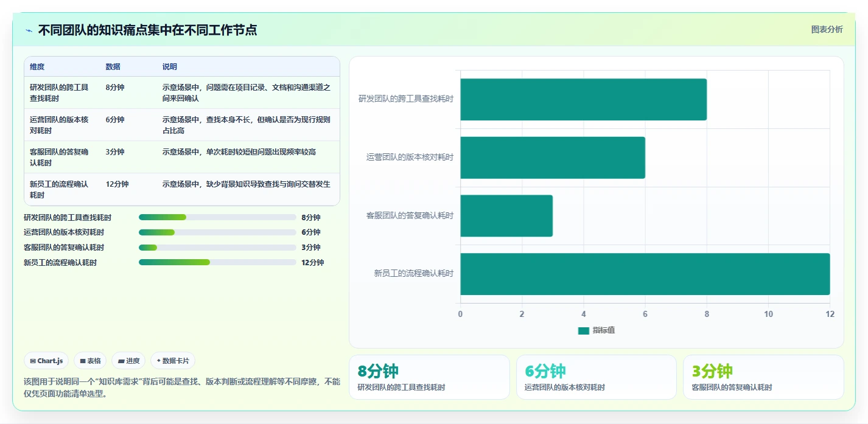
Task: Click the caption 研发团队的跨工具查找耗时 in the data card
Action: 401,388
